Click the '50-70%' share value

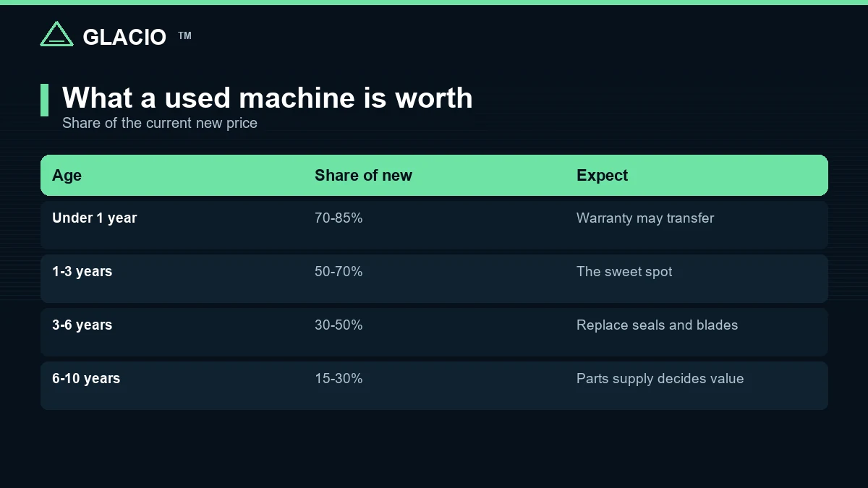(x=339, y=271)
